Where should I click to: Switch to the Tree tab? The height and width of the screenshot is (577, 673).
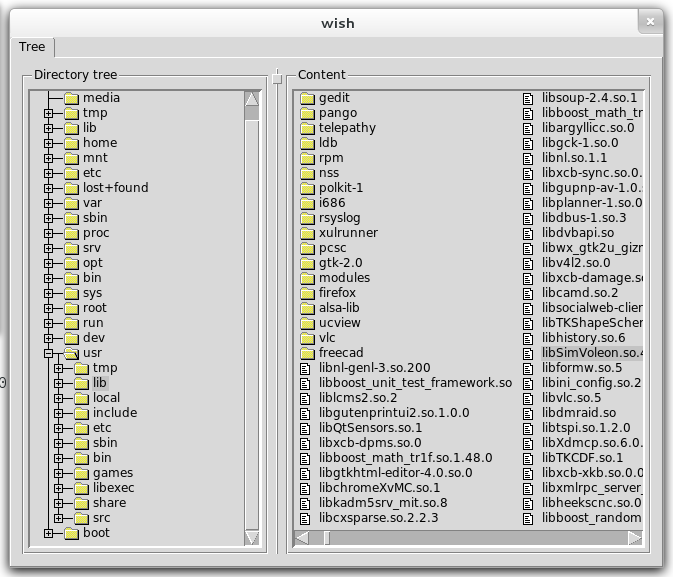point(32,46)
